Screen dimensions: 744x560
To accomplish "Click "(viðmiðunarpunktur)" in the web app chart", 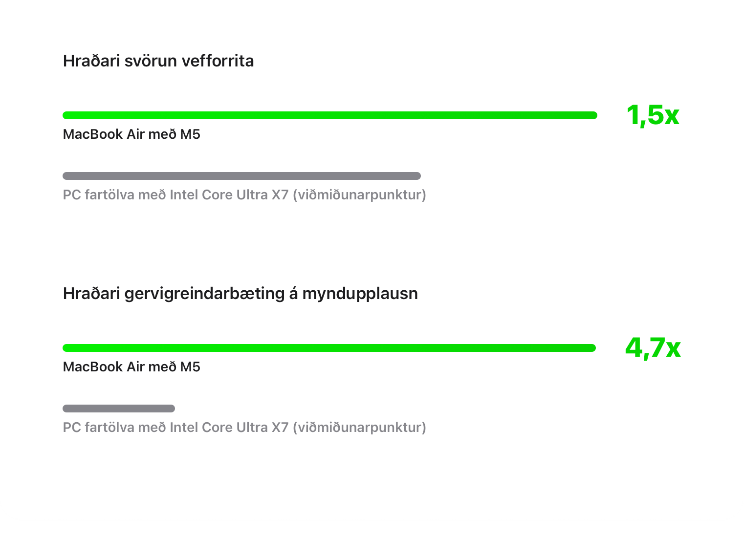I will click(360, 195).
